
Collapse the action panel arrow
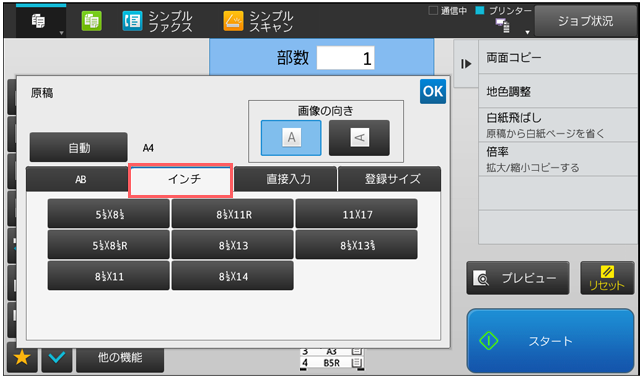[x=466, y=64]
